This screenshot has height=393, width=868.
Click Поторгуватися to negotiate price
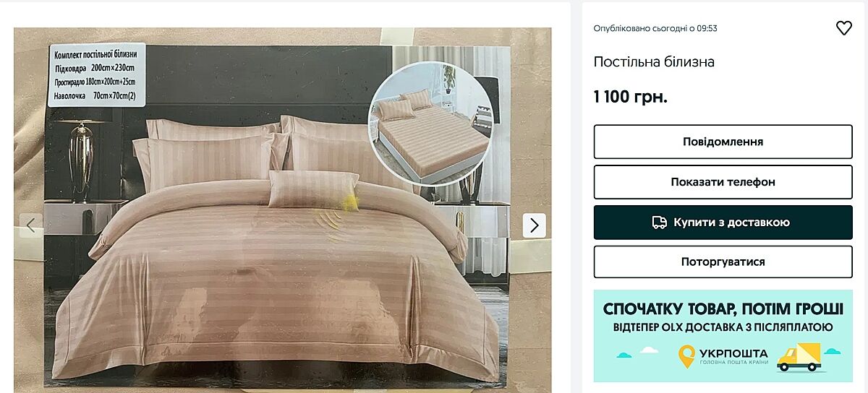tap(723, 262)
